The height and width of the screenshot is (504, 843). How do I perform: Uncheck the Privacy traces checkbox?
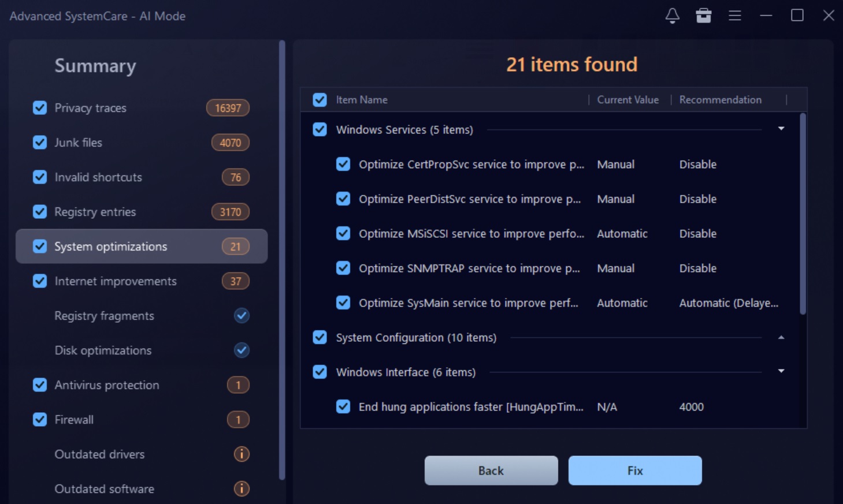(x=40, y=108)
